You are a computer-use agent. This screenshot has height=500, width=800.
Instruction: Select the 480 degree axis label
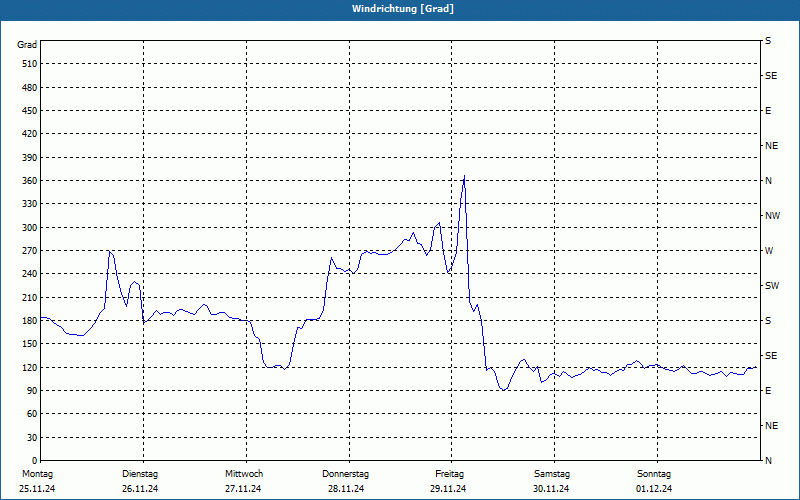(x=30, y=87)
